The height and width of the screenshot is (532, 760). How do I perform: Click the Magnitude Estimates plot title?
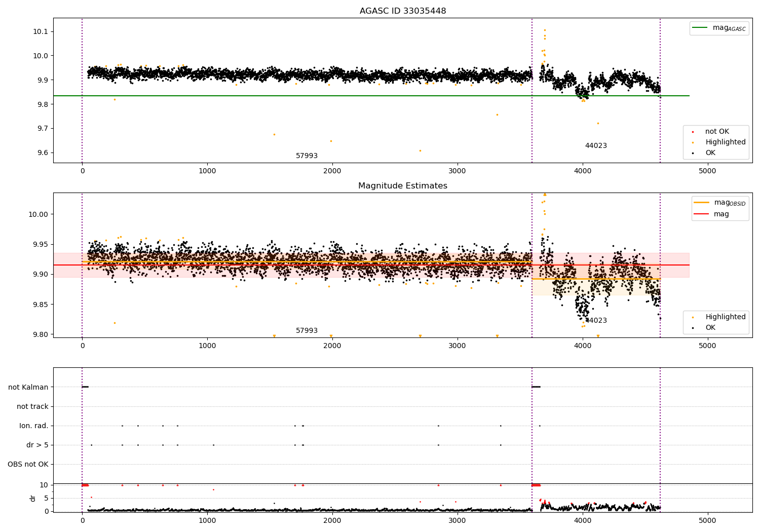(403, 186)
